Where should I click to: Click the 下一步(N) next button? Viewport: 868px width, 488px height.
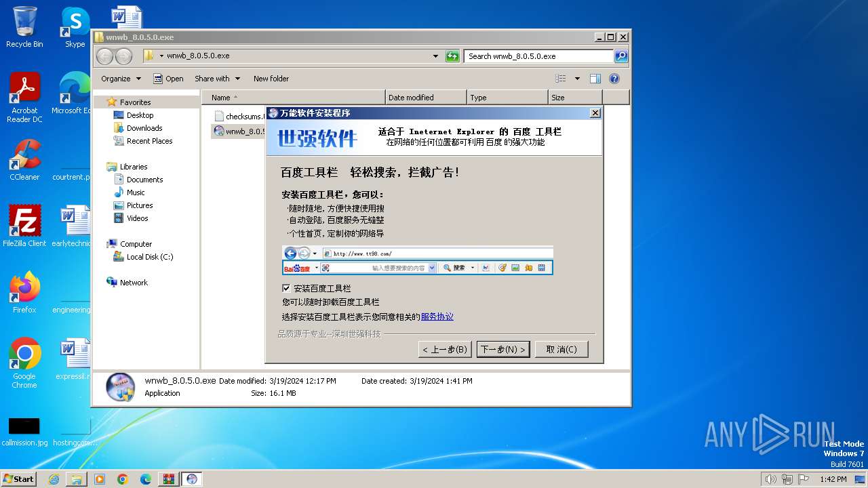coord(503,349)
